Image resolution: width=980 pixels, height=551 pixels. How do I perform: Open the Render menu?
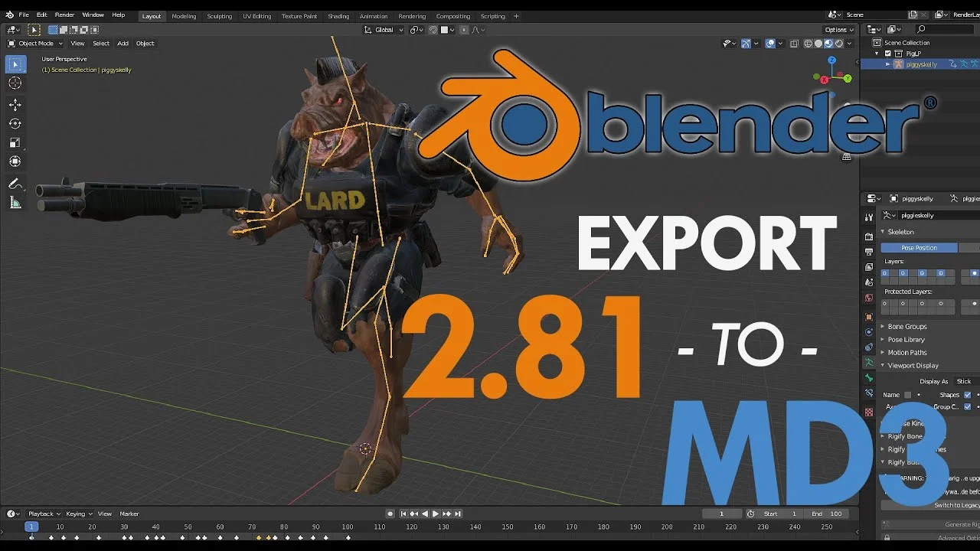(64, 15)
